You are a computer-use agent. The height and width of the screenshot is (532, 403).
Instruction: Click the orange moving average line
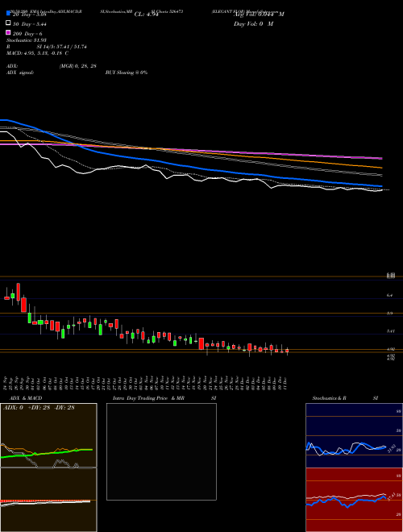(x=191, y=152)
